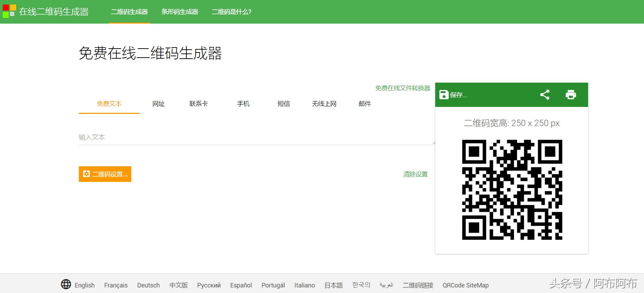Screen dimensions: 644x293
Task: Print the QR code with printer icon
Action: click(x=571, y=94)
